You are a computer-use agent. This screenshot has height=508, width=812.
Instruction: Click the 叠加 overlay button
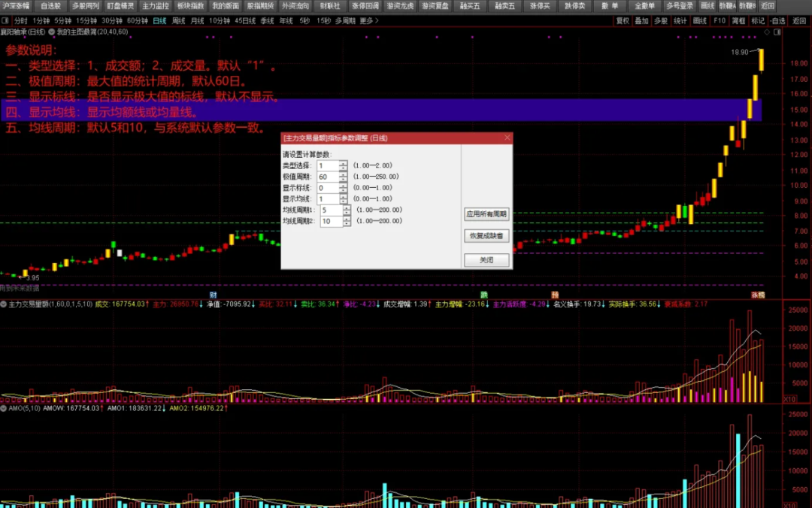point(641,21)
